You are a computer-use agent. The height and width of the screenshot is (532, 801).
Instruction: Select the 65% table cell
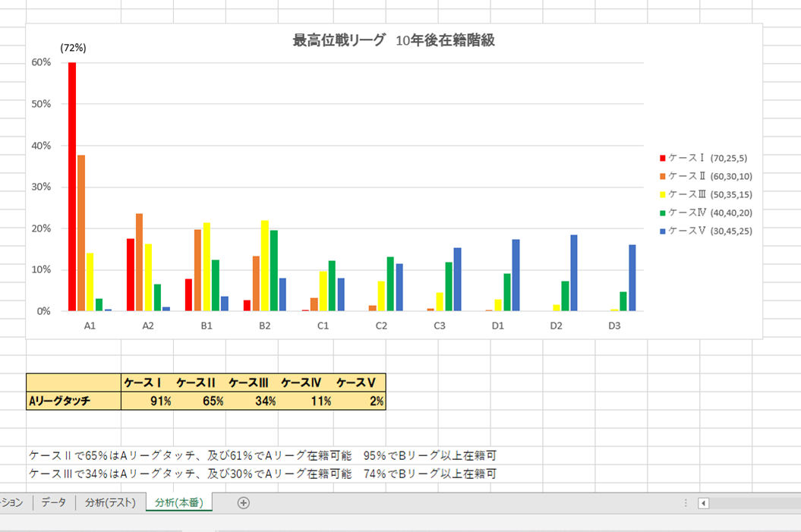tap(200, 401)
